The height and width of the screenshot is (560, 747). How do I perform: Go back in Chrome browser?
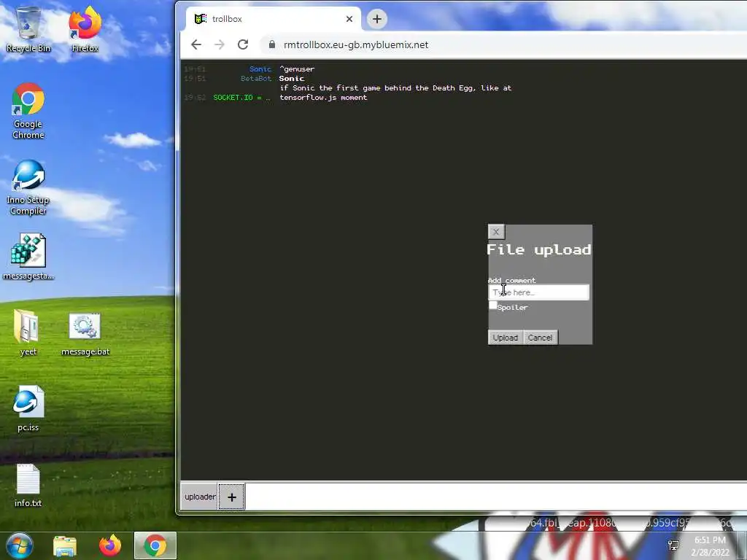[x=196, y=44]
